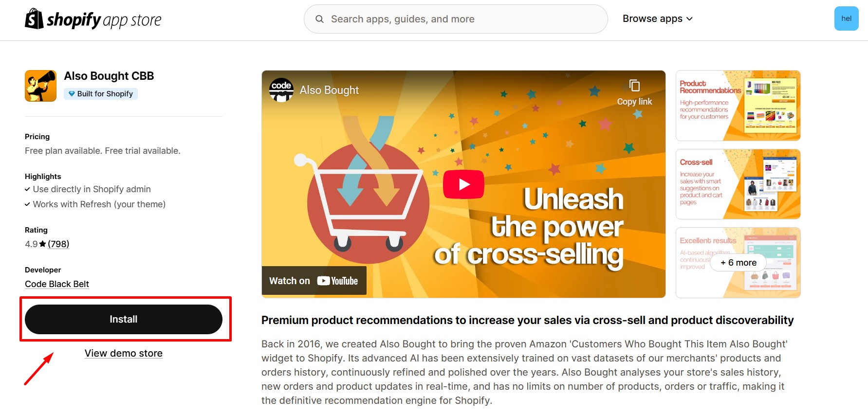This screenshot has height=415, width=868.
Task: Open the Cross-sell screenshot thumbnail
Action: click(738, 184)
